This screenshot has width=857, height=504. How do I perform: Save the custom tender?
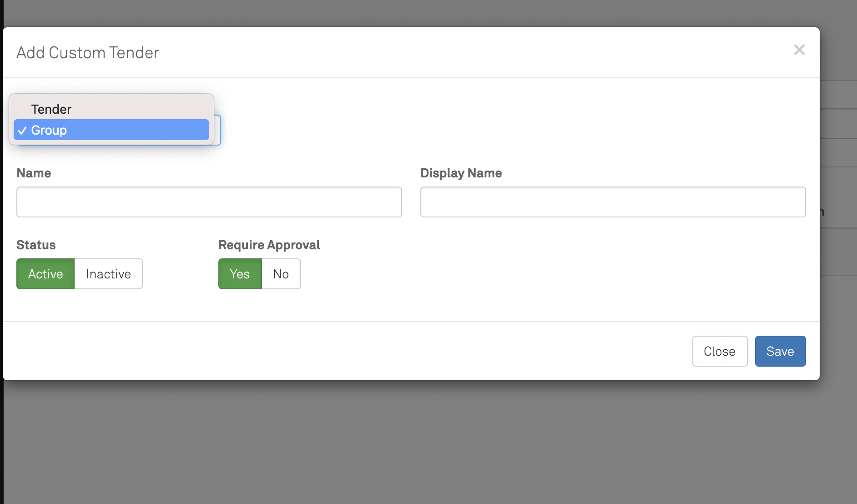coord(780,351)
